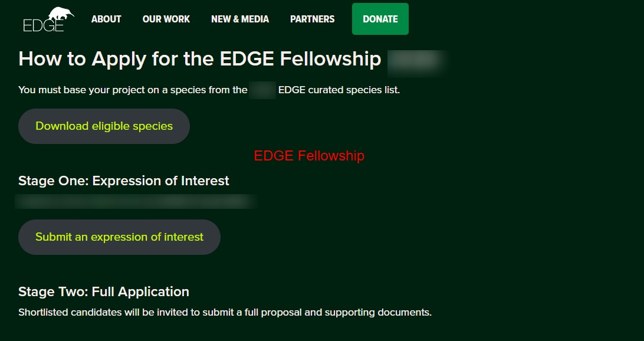644x341 pixels.
Task: Open the NEW & MEDIA menu
Action: 240,19
